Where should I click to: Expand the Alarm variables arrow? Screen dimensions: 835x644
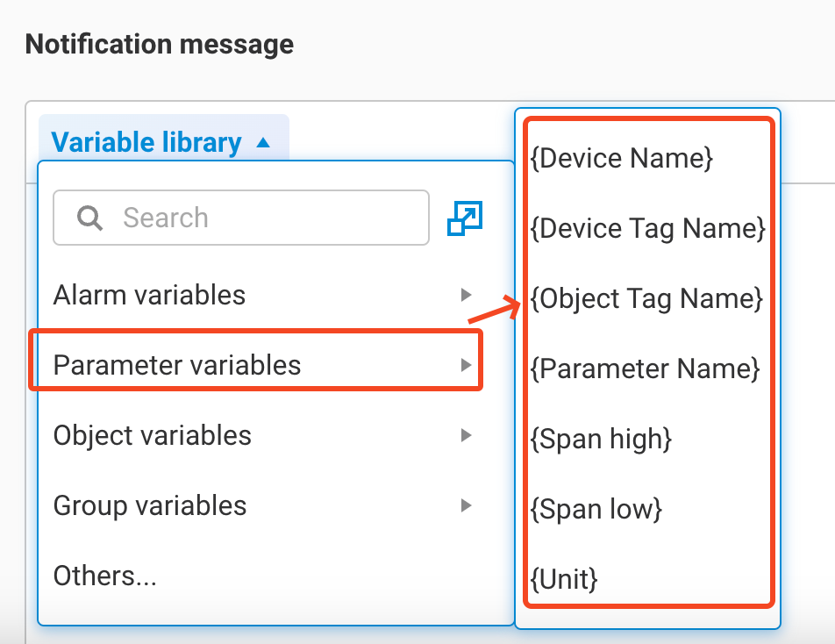467,295
